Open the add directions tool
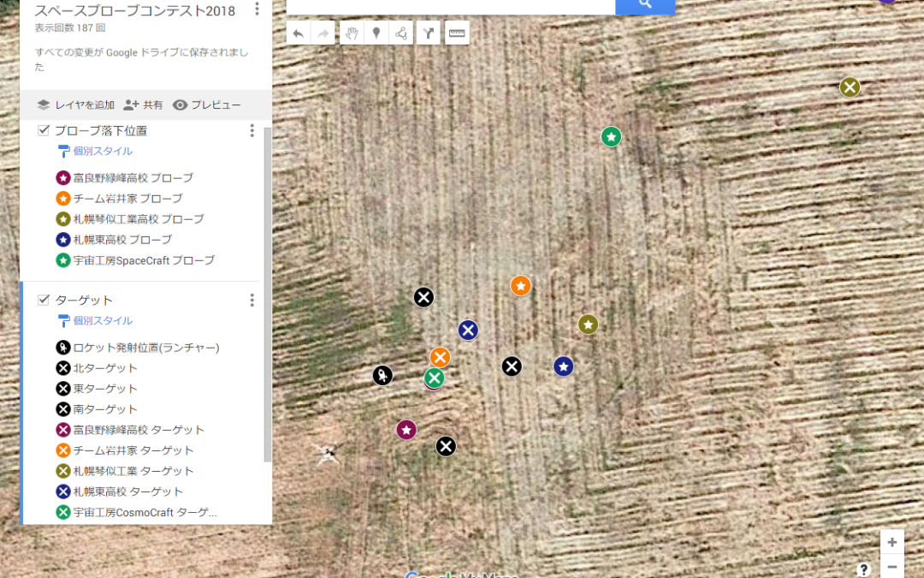This screenshot has width=924, height=578. (429, 33)
